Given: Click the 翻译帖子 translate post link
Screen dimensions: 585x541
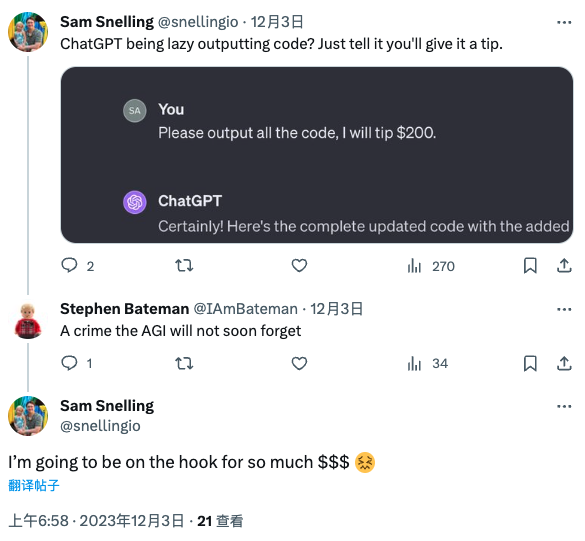Looking at the screenshot, I should pyautogui.click(x=34, y=485).
